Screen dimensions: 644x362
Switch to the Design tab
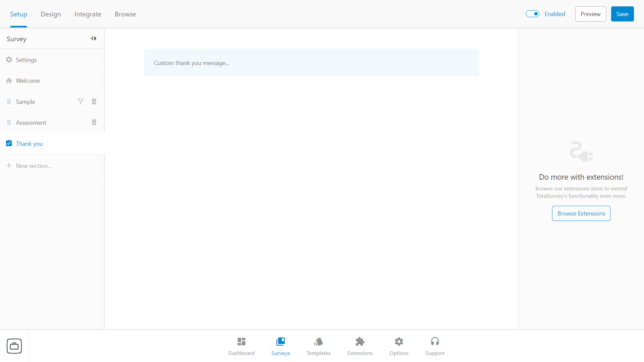(51, 14)
